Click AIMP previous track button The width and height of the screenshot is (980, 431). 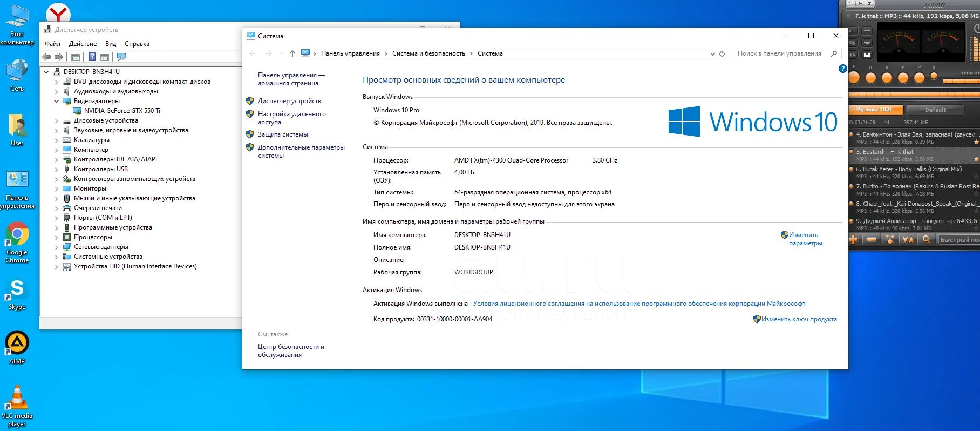click(903, 77)
